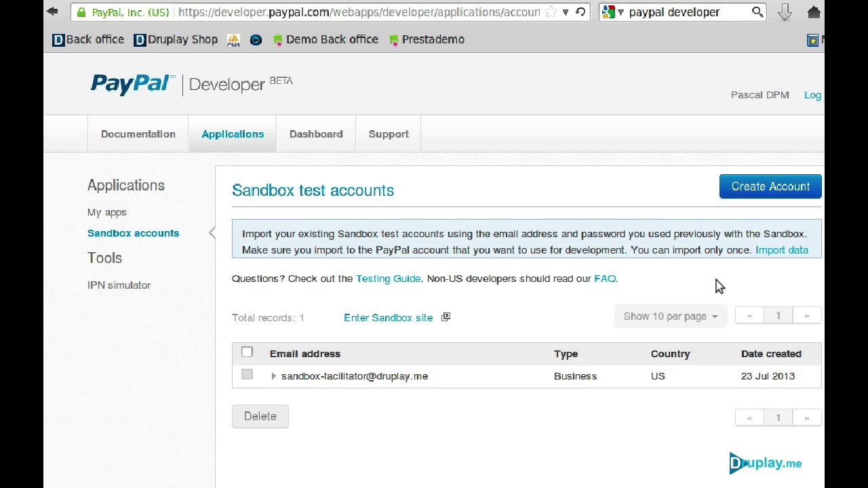The width and height of the screenshot is (868, 488).
Task: Open the blue circular bookmark icon
Action: tap(256, 40)
